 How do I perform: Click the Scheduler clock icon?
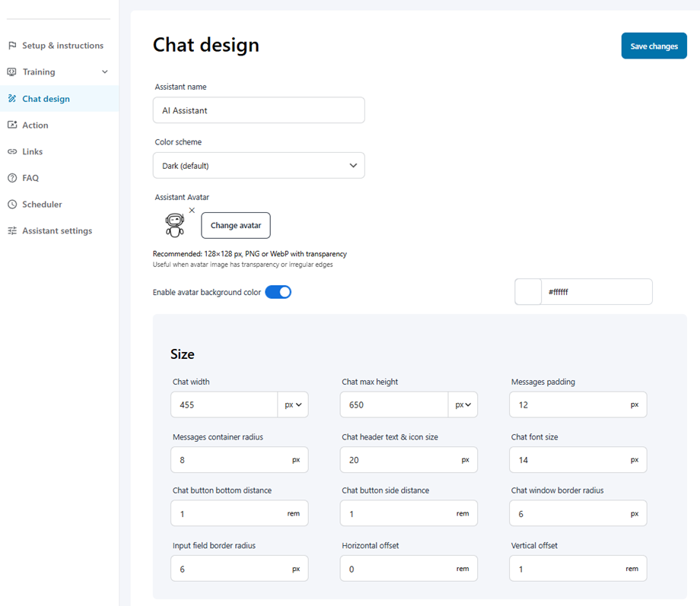coord(11,204)
